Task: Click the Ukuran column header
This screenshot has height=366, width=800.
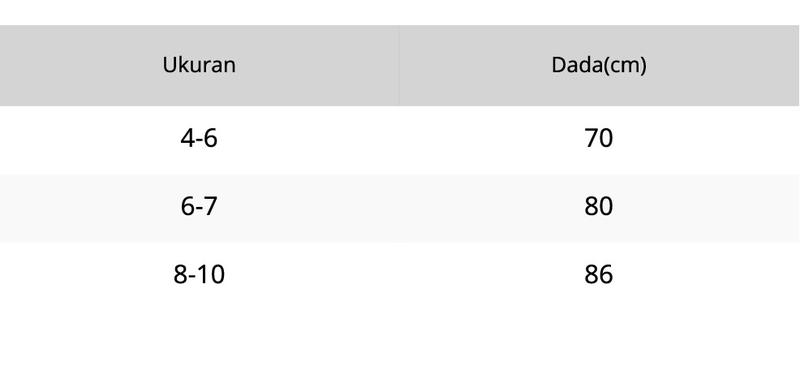Action: click(199, 65)
